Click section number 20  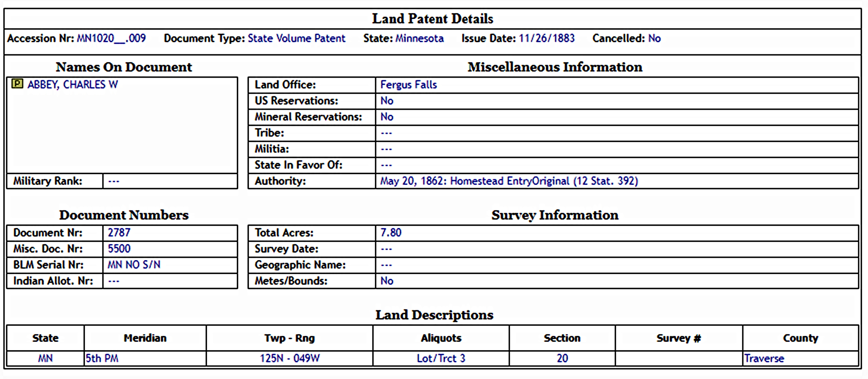(562, 358)
